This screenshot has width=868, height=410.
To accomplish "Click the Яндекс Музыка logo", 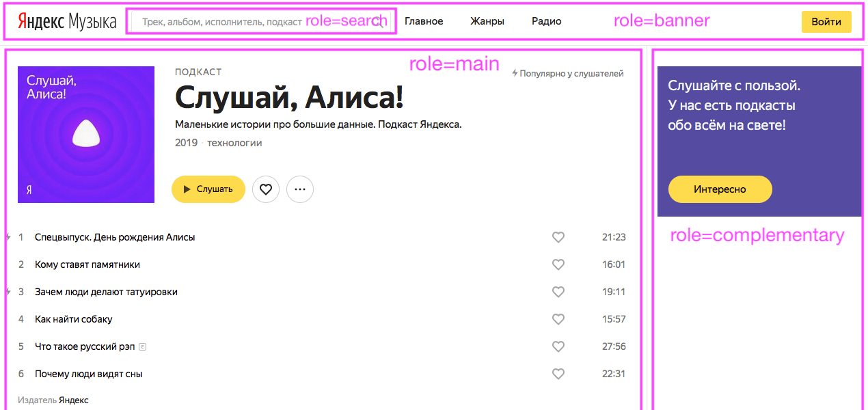I will tap(66, 22).
